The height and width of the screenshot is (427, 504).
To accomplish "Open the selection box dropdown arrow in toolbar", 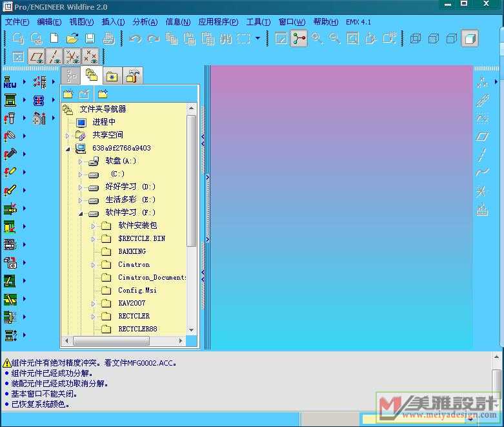I will pos(257,38).
